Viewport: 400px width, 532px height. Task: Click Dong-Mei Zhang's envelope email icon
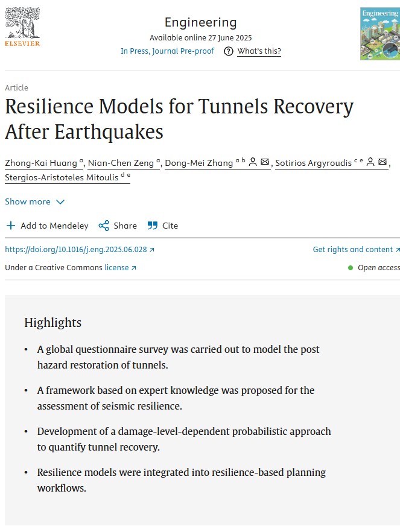point(265,162)
